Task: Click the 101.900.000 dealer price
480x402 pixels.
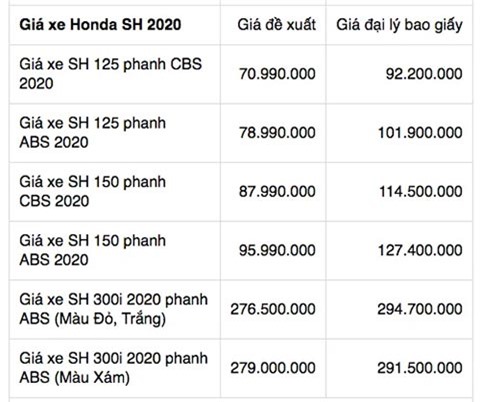Action: (x=420, y=133)
